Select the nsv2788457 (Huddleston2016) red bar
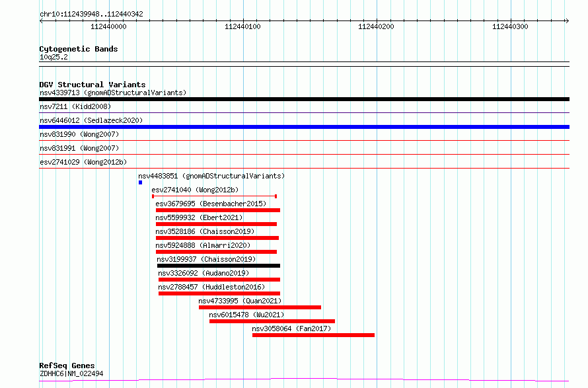Screen dimensions: 588x388 [219, 293]
